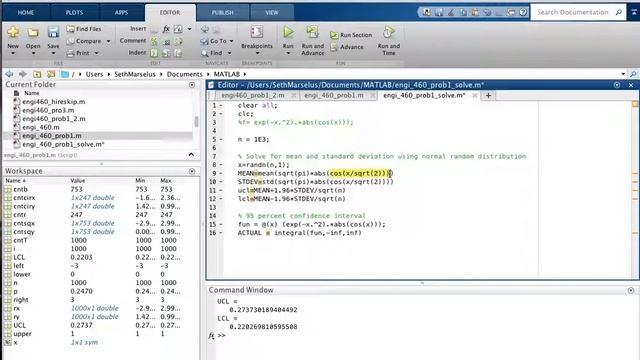The width and height of the screenshot is (640, 360).
Task: Click Search Documentation field
Action: (573, 12)
